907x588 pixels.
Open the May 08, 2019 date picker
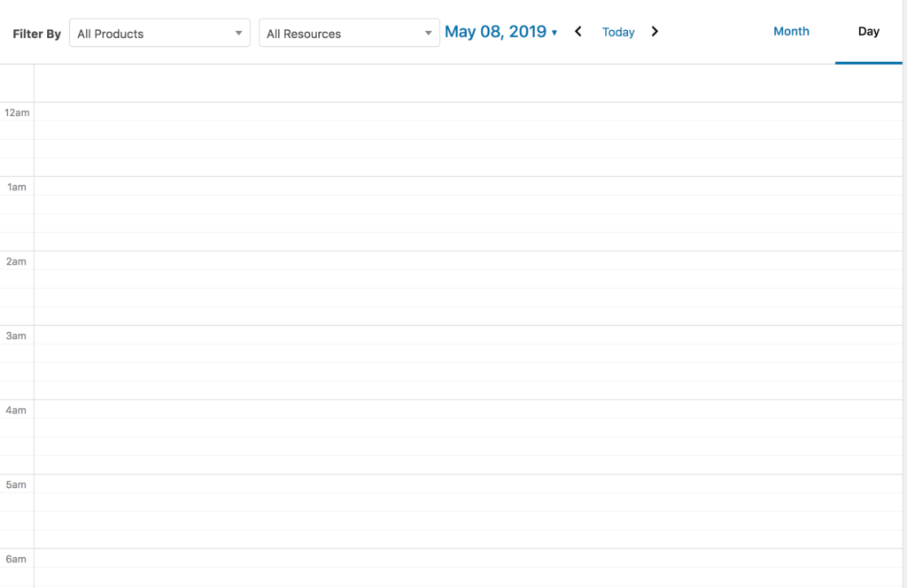tap(495, 32)
